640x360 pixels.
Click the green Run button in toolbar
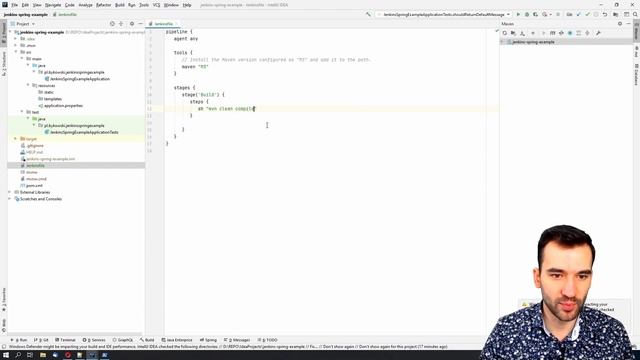[518, 14]
